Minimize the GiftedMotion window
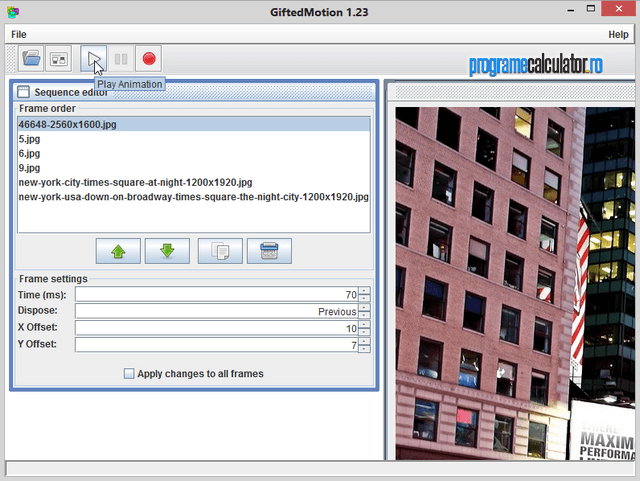This screenshot has width=640, height=481. click(571, 10)
